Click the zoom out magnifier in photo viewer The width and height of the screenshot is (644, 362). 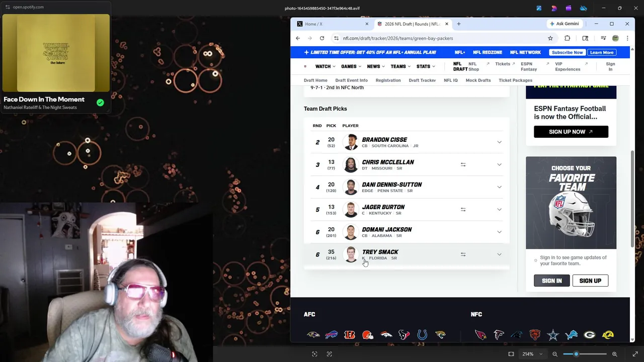(x=555, y=354)
